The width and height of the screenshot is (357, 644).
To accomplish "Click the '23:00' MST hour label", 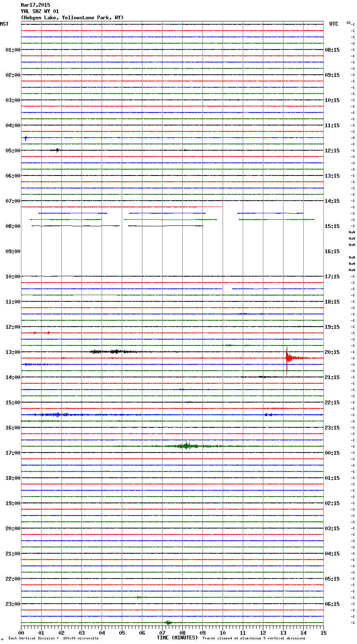I will (13, 604).
